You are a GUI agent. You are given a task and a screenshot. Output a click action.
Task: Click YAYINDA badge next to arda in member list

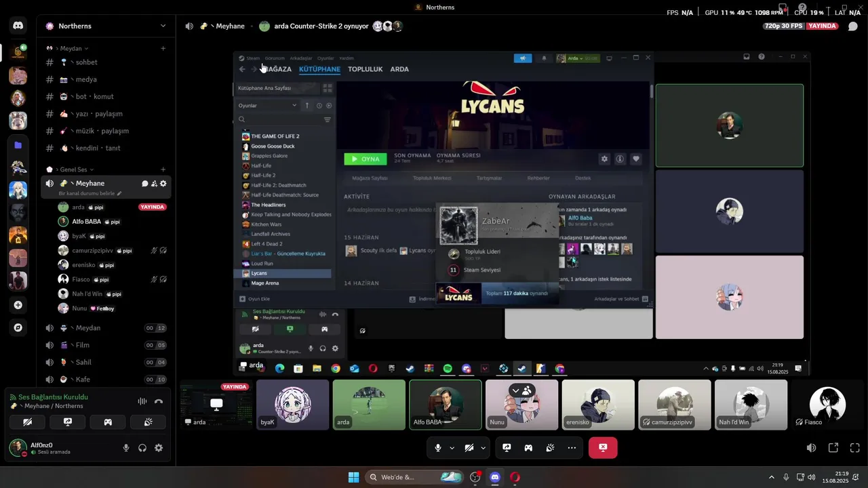(153, 207)
